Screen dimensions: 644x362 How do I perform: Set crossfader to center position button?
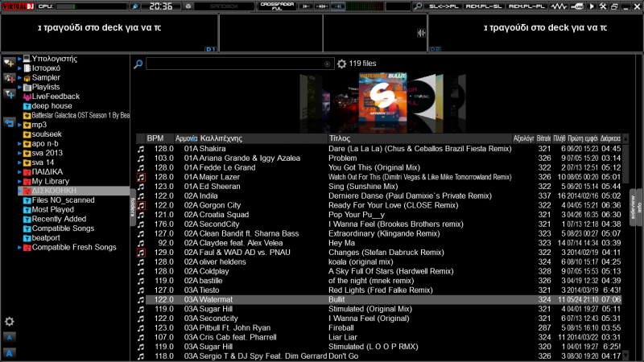321,6
